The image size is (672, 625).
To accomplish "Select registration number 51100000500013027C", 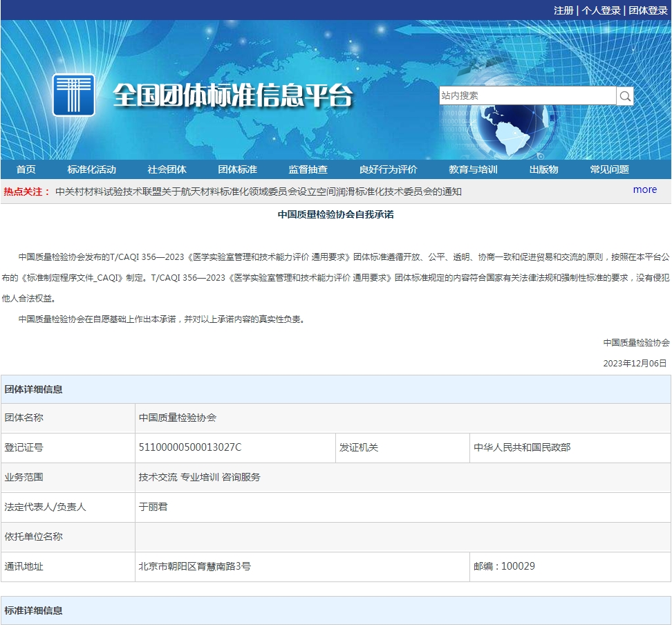I will point(190,447).
